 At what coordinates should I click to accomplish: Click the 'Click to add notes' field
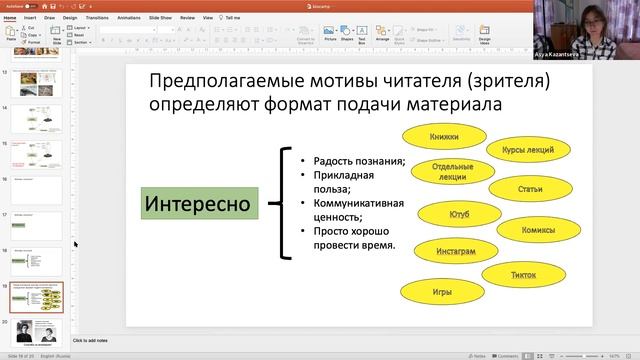[x=90, y=340]
